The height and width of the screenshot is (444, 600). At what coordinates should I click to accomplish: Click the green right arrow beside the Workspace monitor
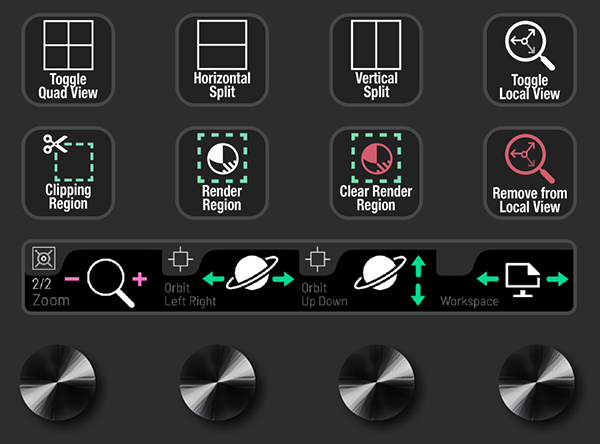558,279
